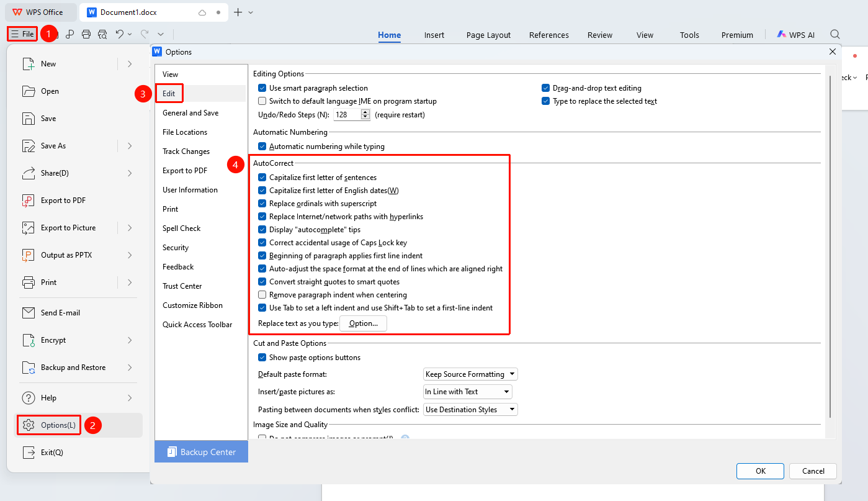Click the Undo/Redo Steps number field
Image resolution: width=868 pixels, height=501 pixels.
tap(347, 115)
